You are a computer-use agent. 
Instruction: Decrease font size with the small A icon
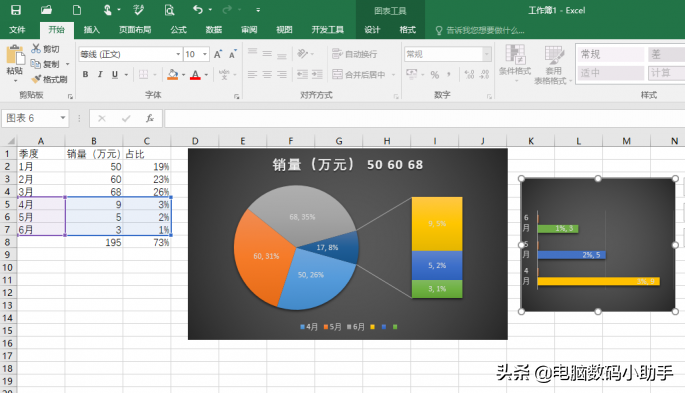(232, 54)
